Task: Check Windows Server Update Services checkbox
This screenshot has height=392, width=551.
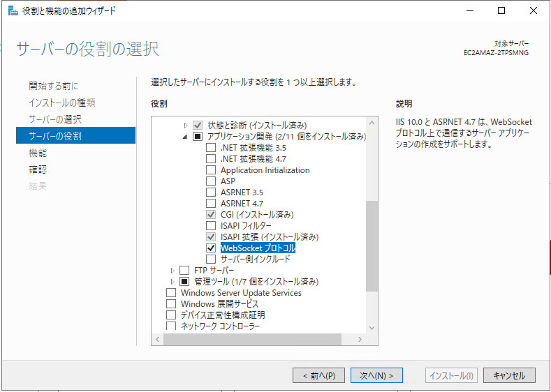Action: click(x=171, y=293)
